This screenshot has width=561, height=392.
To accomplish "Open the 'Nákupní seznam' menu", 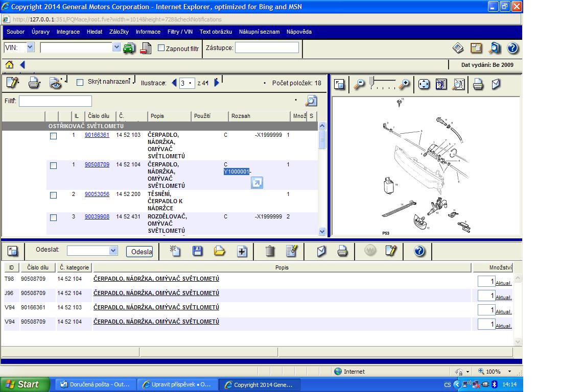I will click(x=259, y=32).
